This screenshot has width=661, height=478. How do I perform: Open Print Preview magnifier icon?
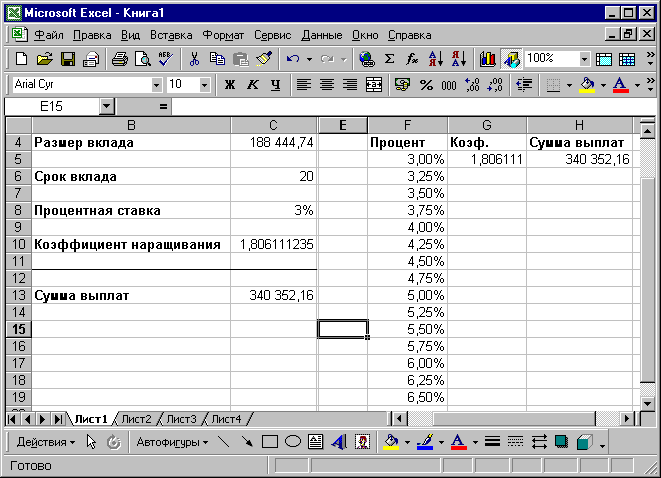point(142,59)
